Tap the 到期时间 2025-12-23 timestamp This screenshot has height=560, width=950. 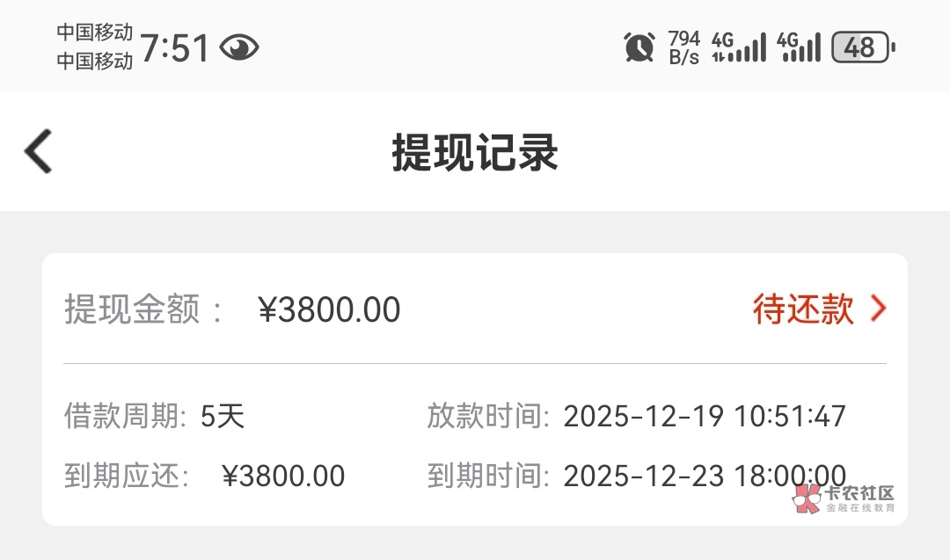pyautogui.click(x=704, y=476)
